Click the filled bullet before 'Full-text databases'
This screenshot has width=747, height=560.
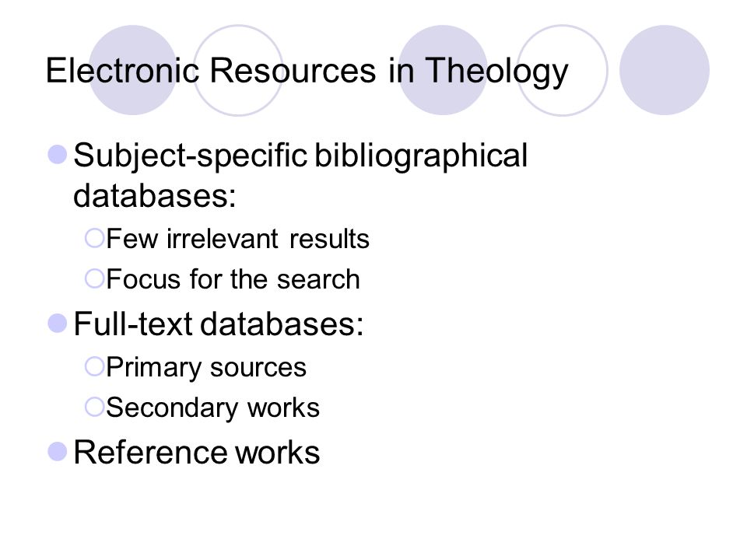[57, 324]
